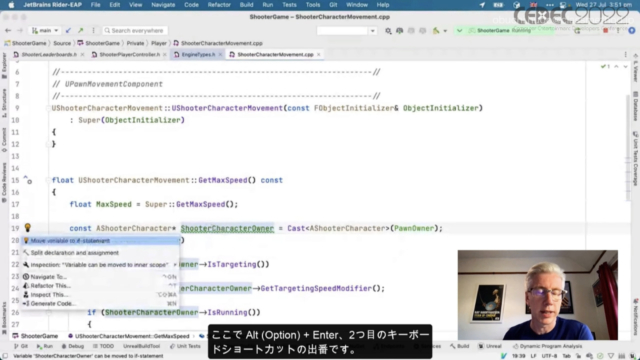640x360 pixels.
Task: Click the Git update project arrow icon
Action: click(x=68, y=31)
